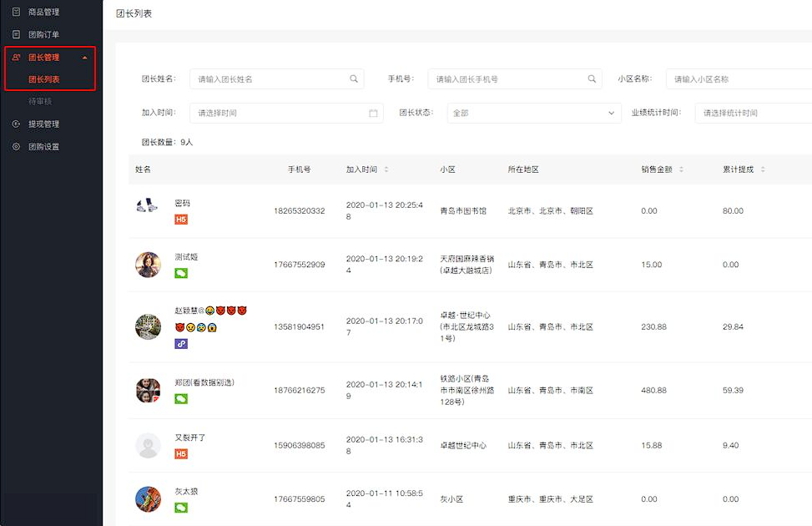
Task: Open 团购设置 in the sidebar
Action: pyautogui.click(x=43, y=147)
